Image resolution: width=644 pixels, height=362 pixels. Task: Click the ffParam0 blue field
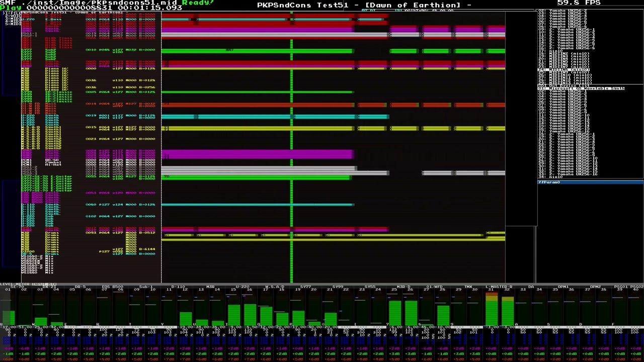pos(590,183)
